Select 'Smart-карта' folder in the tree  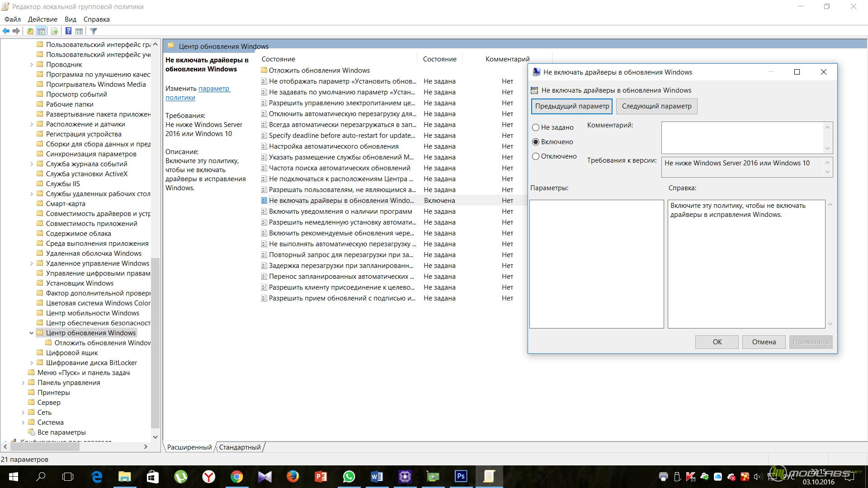[x=66, y=204]
